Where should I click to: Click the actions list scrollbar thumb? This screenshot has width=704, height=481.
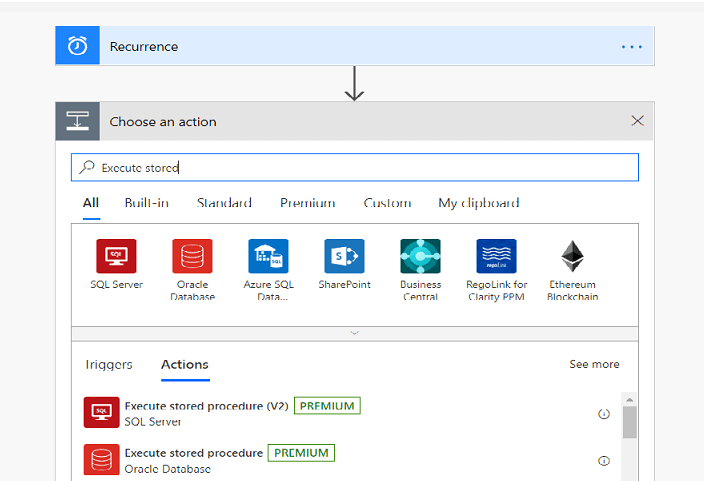pos(629,422)
